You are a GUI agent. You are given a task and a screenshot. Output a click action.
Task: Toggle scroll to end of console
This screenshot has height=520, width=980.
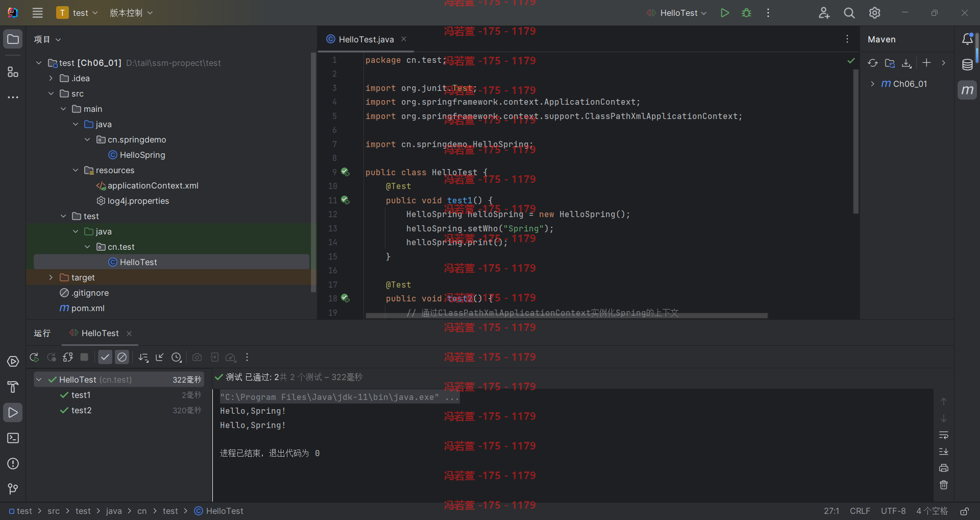(x=944, y=452)
